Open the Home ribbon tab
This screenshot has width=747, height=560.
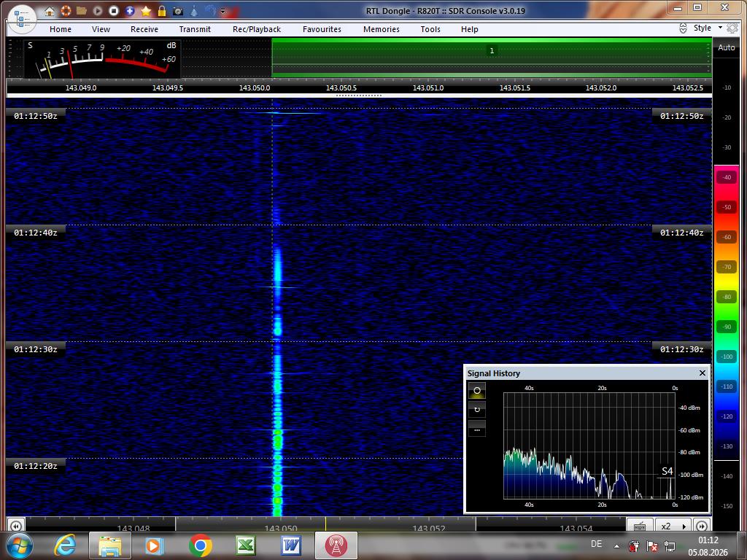[61, 29]
